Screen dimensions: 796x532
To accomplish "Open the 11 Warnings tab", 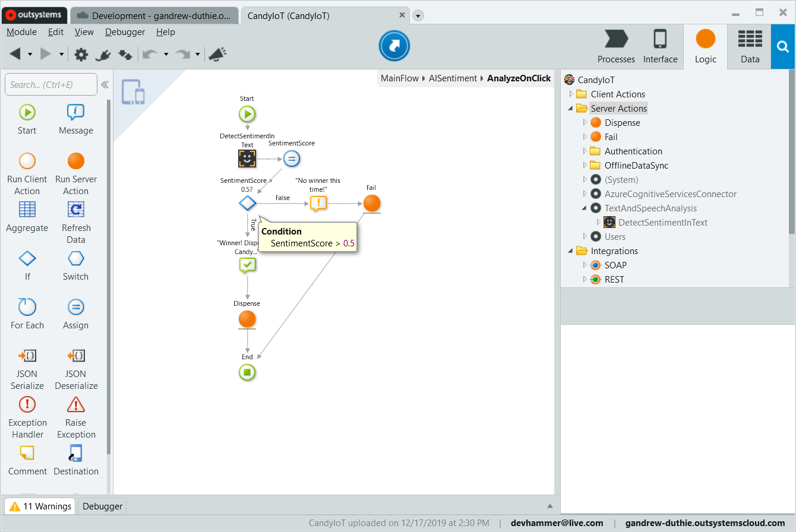I will tap(40, 506).
